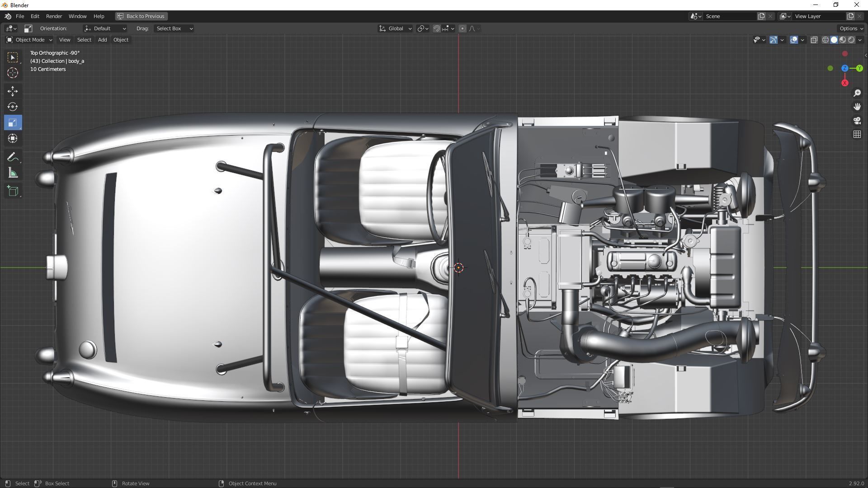Select the Measure tool
The image size is (868, 488).
click(13, 174)
